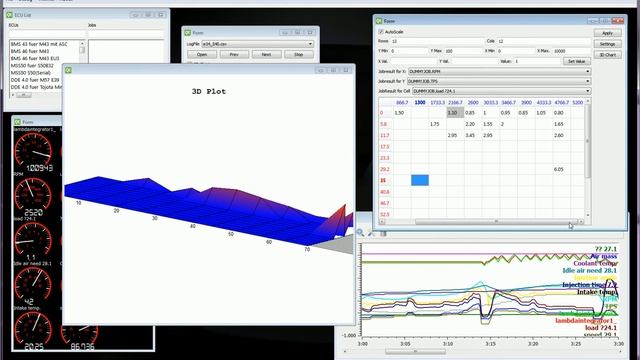Screen dimensions: 640x360
Task: Click the Cols input field
Action: (x=544, y=41)
